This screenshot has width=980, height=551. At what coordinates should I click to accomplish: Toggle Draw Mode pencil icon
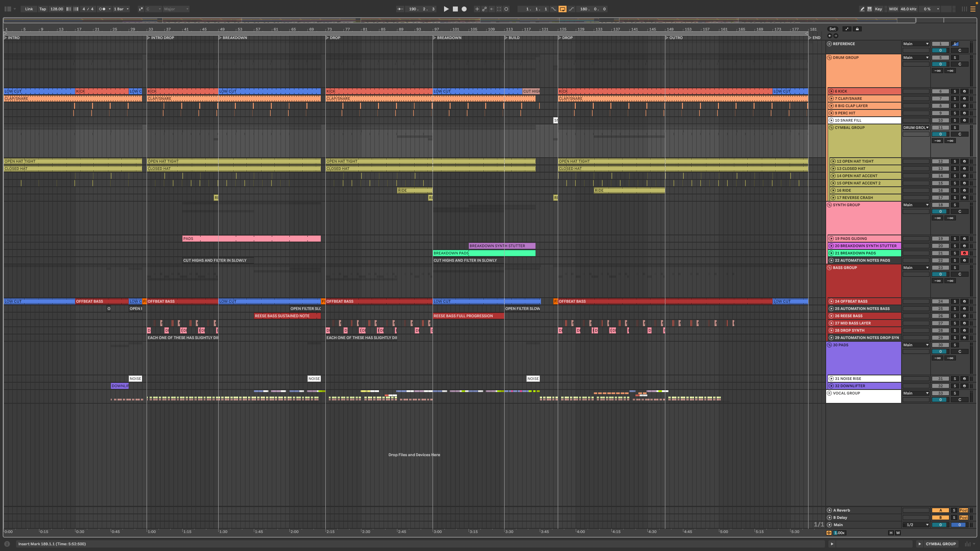pyautogui.click(x=862, y=9)
